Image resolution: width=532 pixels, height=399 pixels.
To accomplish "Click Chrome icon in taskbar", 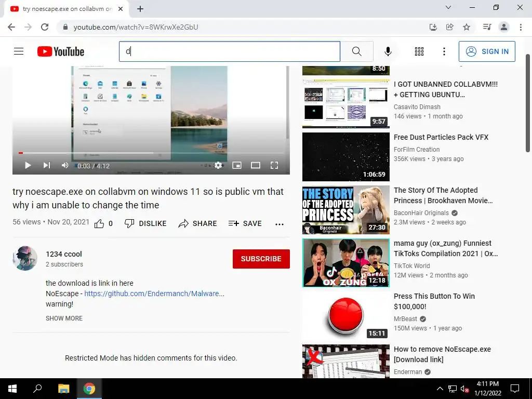I will (x=89, y=389).
